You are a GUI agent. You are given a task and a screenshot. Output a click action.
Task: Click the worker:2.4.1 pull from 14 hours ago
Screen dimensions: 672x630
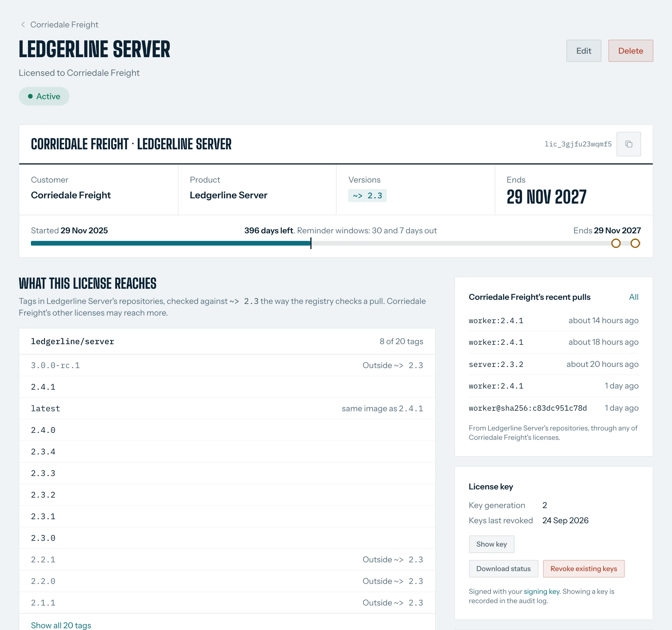click(x=553, y=321)
